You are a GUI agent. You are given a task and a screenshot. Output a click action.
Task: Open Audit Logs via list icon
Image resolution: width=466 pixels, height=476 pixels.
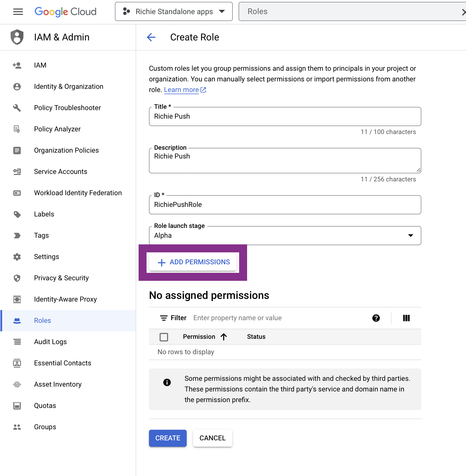point(17,342)
